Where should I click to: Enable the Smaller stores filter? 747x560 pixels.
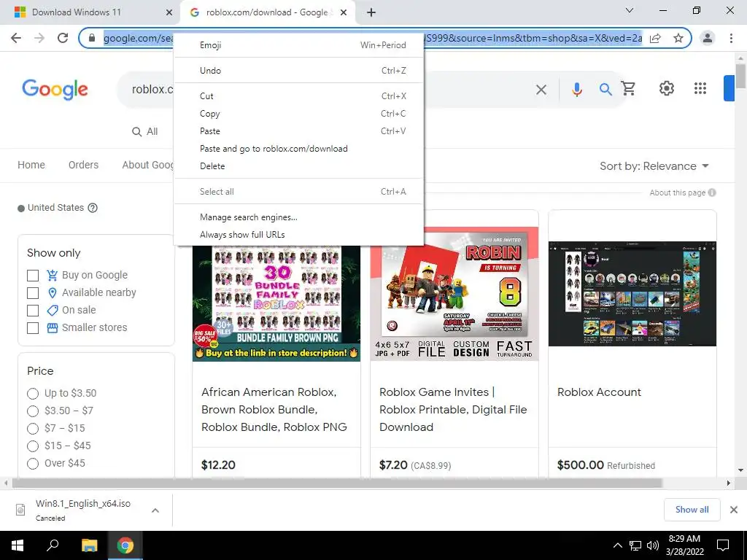pyautogui.click(x=33, y=327)
